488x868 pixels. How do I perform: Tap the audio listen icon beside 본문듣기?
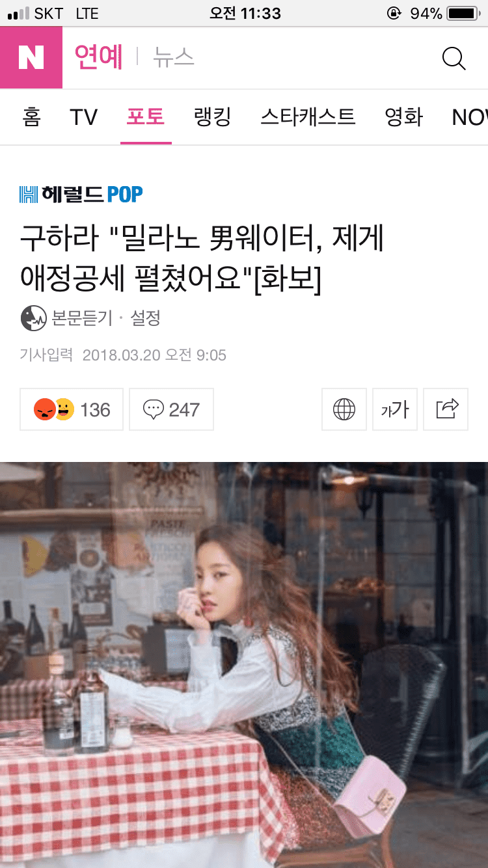[x=33, y=318]
